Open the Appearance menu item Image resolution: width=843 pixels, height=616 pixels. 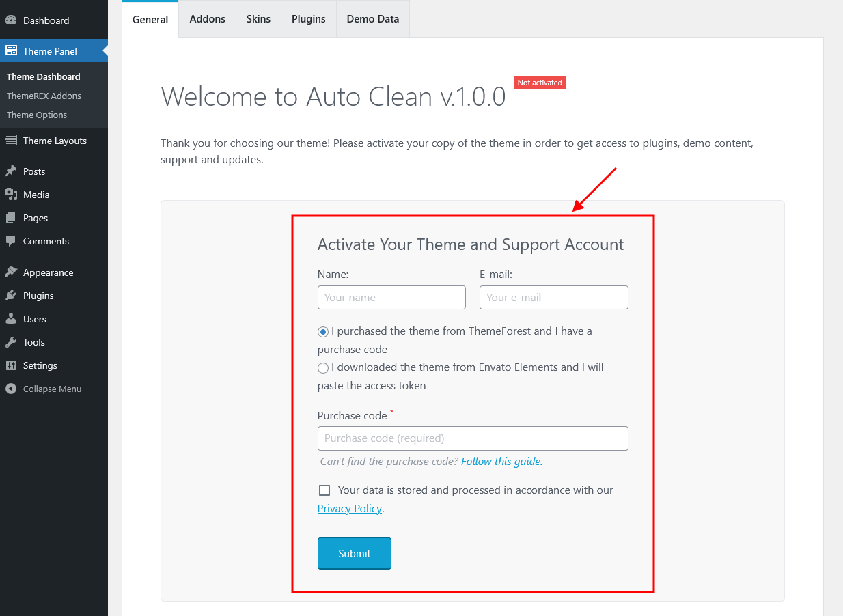point(54,272)
